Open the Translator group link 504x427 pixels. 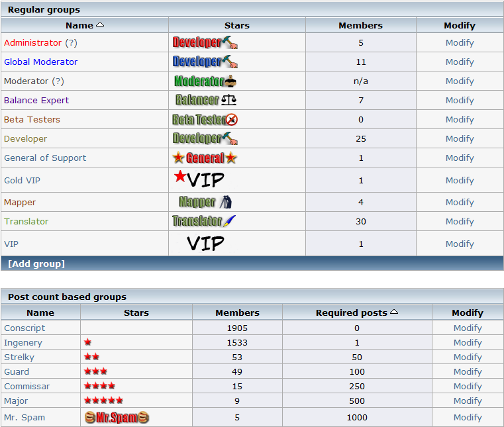pos(26,221)
